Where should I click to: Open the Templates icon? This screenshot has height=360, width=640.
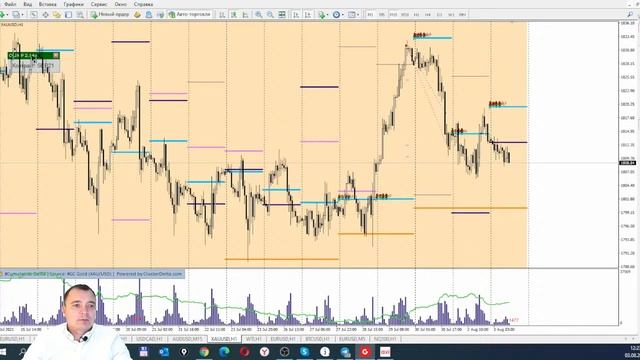tap(351, 15)
